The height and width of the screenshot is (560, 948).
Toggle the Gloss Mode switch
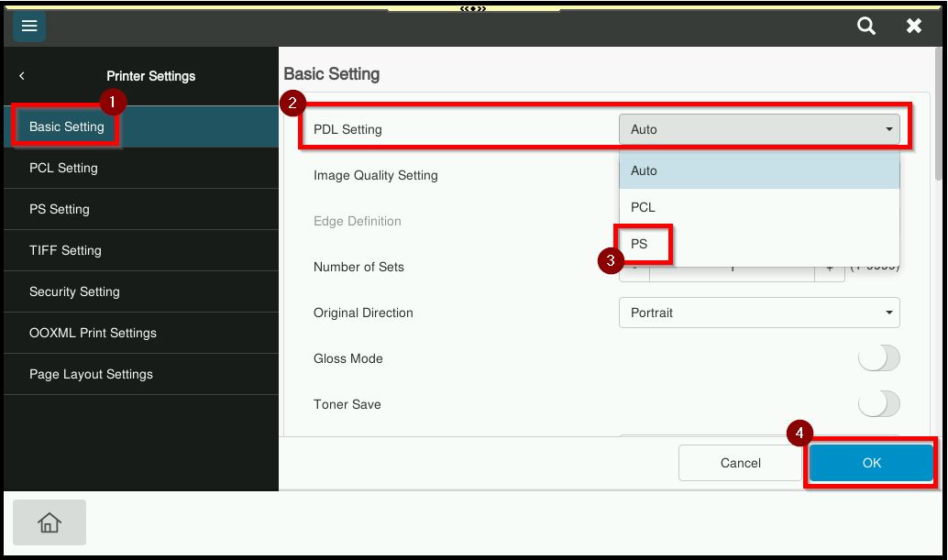point(878,358)
